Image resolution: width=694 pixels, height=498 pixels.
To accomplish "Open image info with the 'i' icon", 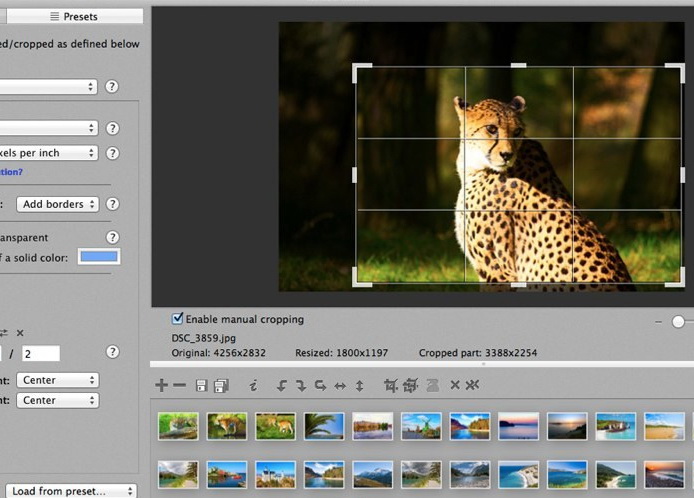I will (253, 385).
